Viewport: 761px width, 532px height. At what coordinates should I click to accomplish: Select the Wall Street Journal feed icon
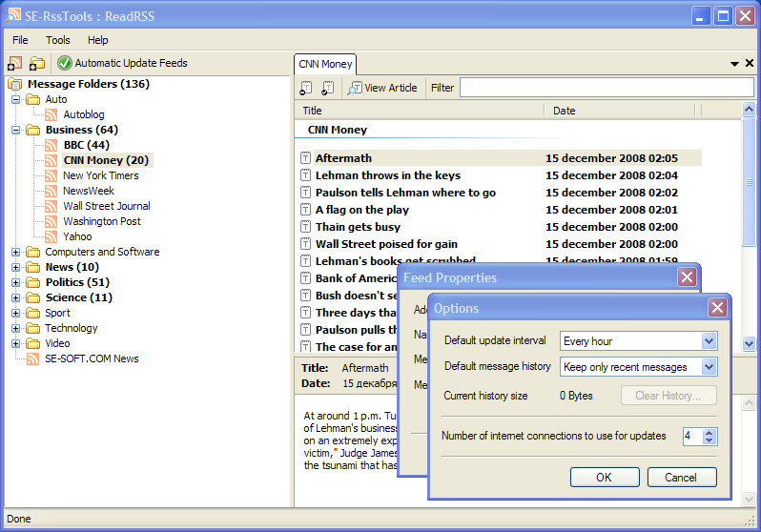tap(51, 206)
